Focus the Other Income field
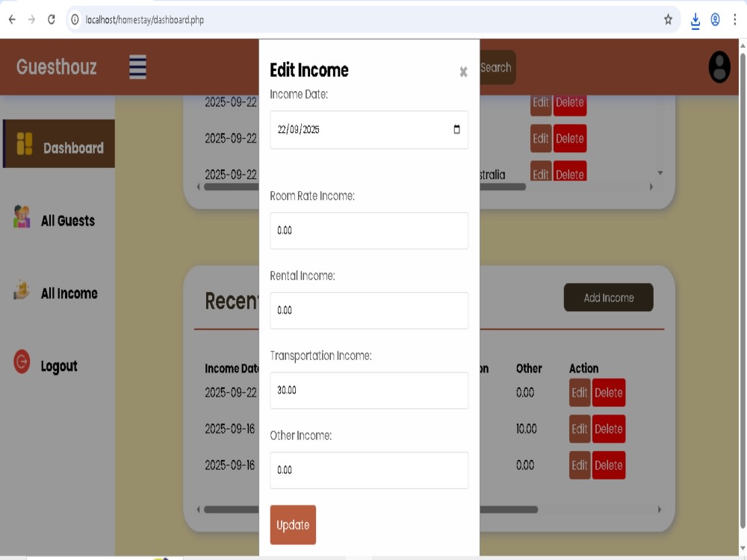The height and width of the screenshot is (560, 747). point(369,470)
